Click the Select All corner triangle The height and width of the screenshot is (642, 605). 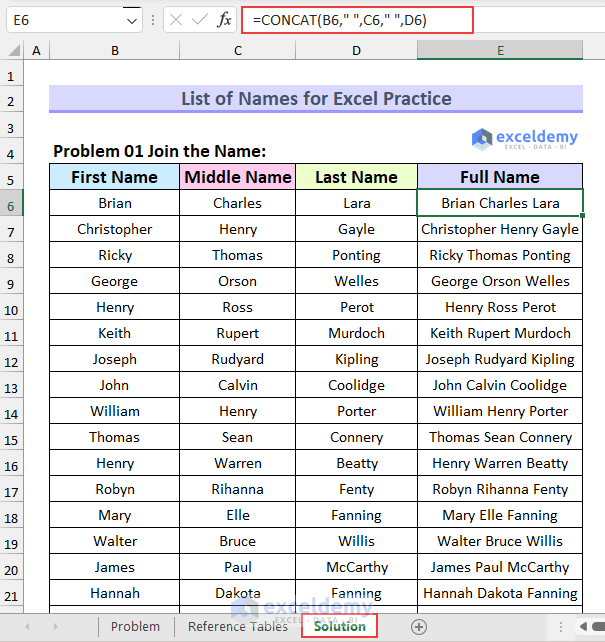point(14,51)
